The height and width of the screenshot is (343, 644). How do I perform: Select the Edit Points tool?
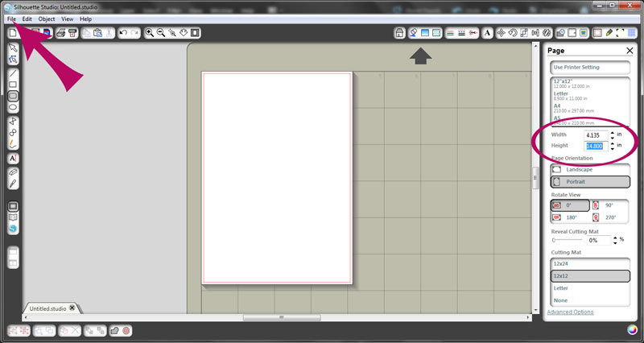(13, 60)
